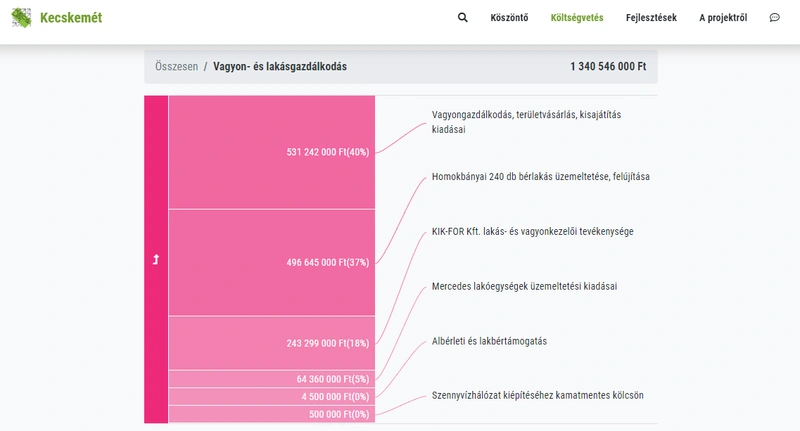The image size is (800, 431).
Task: Click the Kecskemét logo icon
Action: pyautogui.click(x=21, y=18)
